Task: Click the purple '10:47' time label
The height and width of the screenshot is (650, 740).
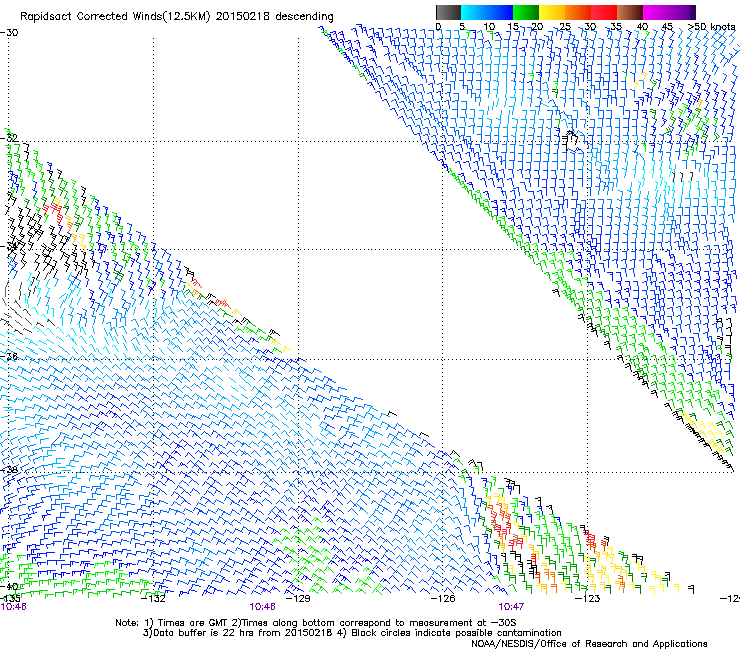Action: pyautogui.click(x=511, y=607)
